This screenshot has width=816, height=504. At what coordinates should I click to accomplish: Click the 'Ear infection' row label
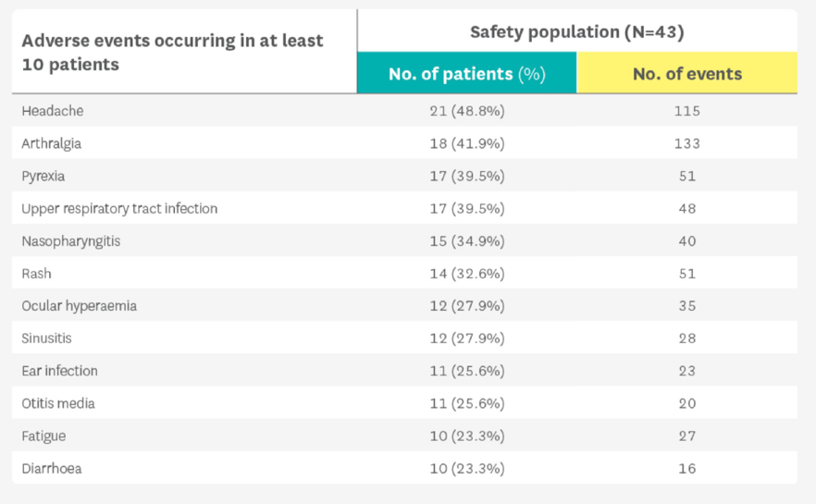(60, 371)
